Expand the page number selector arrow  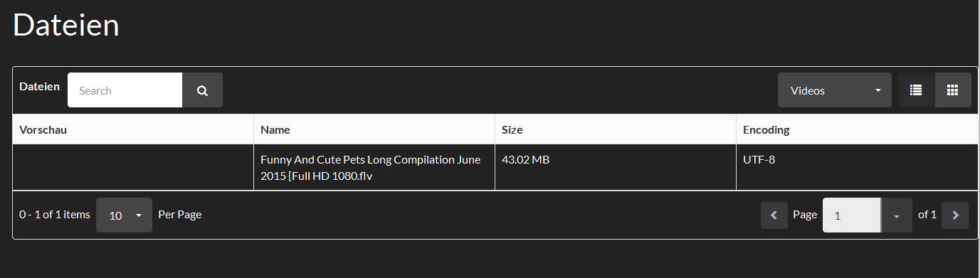(x=897, y=215)
